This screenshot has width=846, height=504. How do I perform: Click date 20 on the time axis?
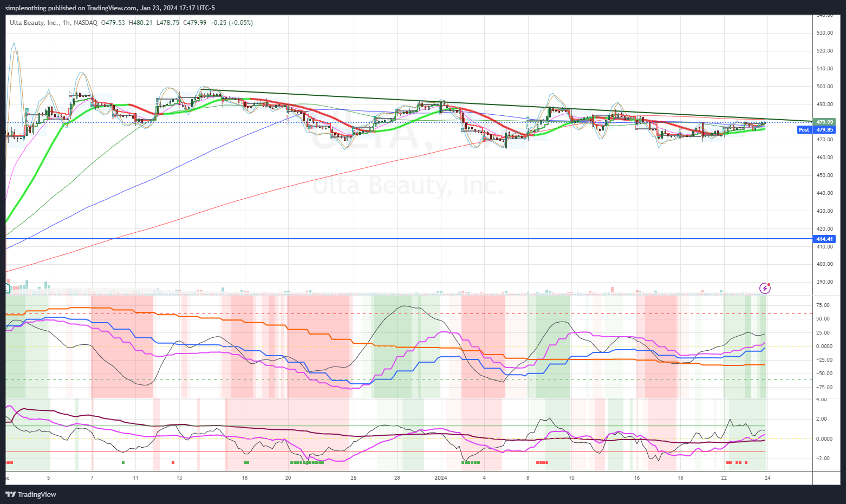click(x=288, y=478)
